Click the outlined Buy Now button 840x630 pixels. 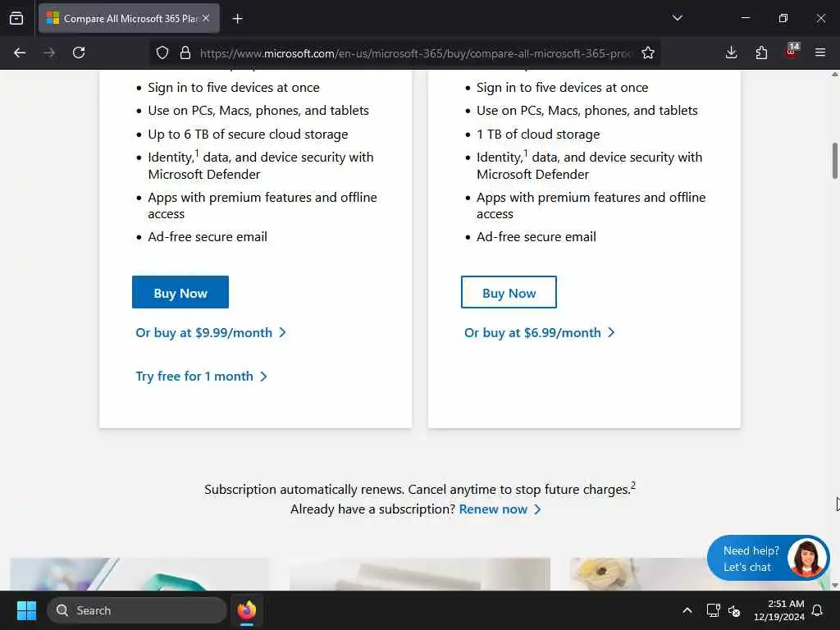point(509,293)
